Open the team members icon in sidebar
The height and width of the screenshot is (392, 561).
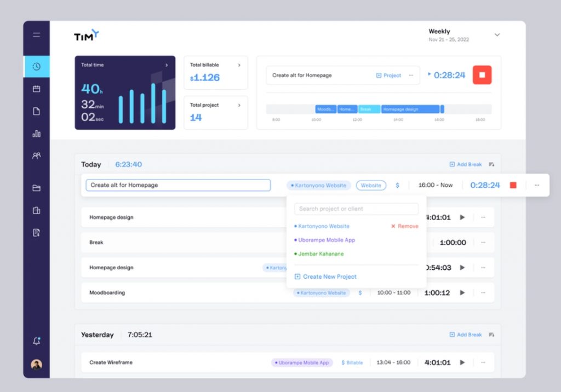coord(36,155)
